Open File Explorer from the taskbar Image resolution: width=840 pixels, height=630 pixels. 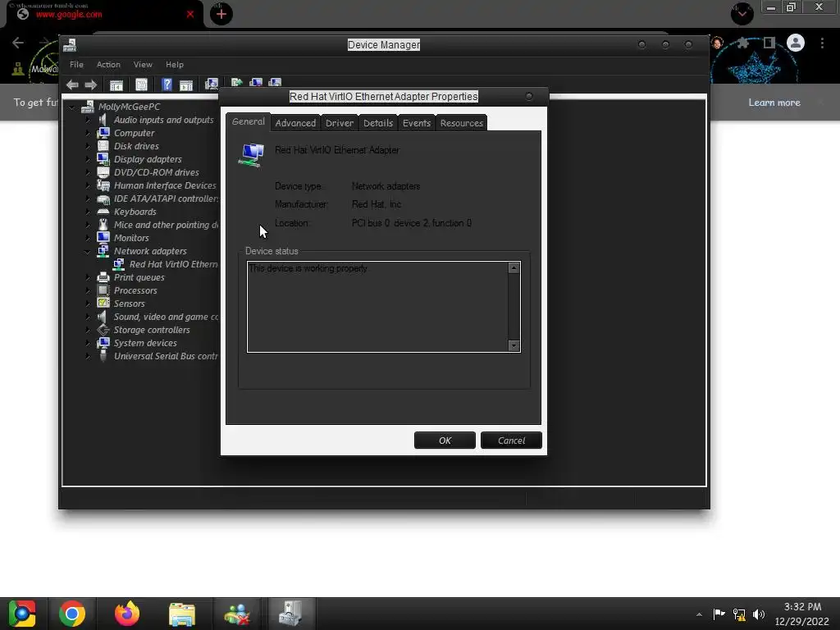pos(182,614)
